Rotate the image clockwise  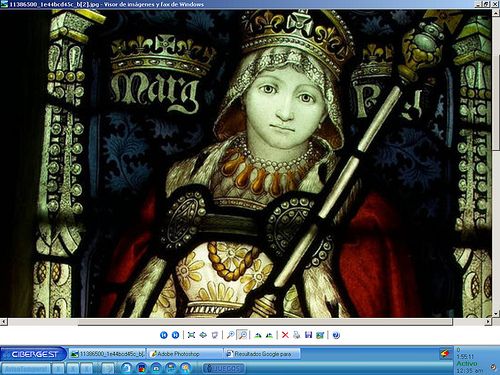pyautogui.click(x=258, y=335)
